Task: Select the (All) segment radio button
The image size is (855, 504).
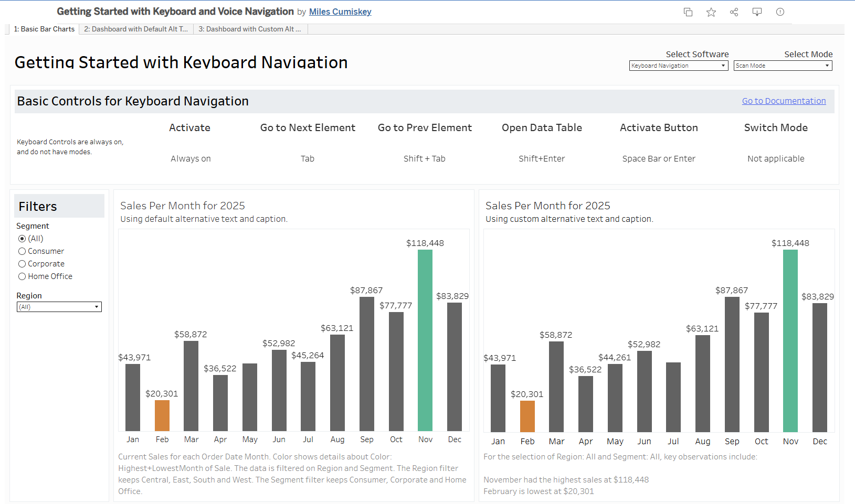Action: [22, 239]
